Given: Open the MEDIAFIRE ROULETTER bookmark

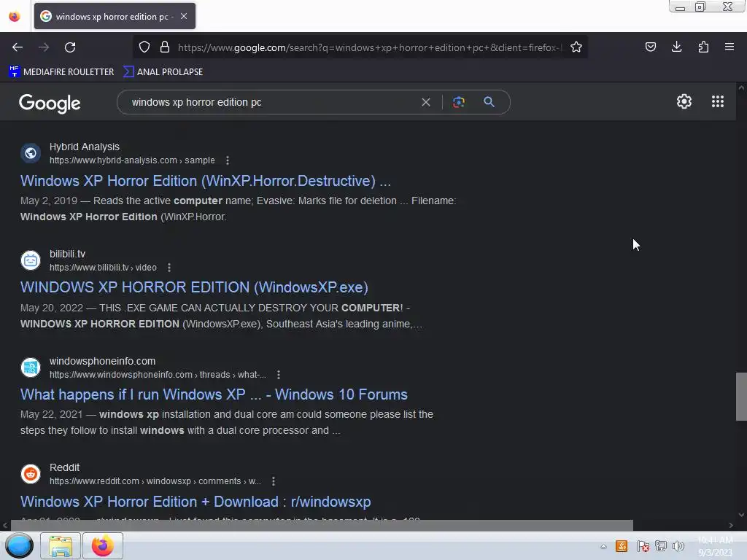Looking at the screenshot, I should point(61,72).
